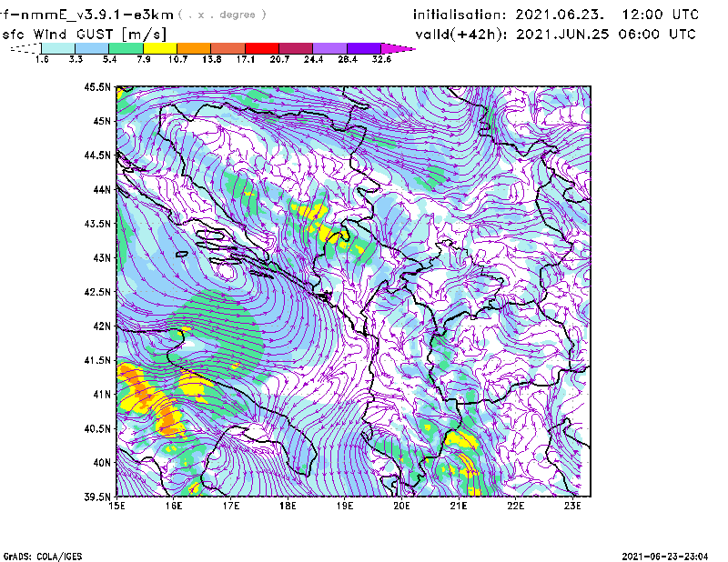Click the model name "nmmE_v3.9.1-e3km" text

(x=96, y=15)
